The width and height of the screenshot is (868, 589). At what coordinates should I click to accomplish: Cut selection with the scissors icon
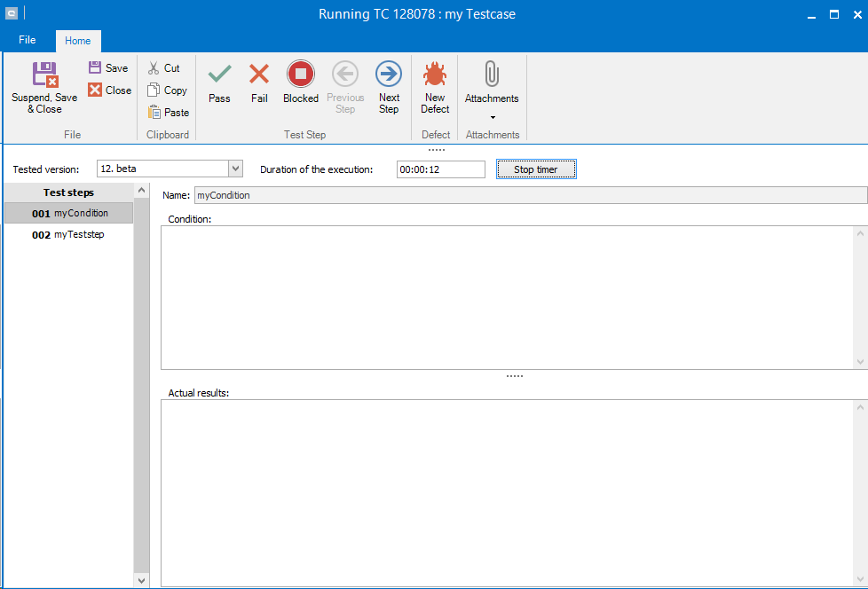154,68
